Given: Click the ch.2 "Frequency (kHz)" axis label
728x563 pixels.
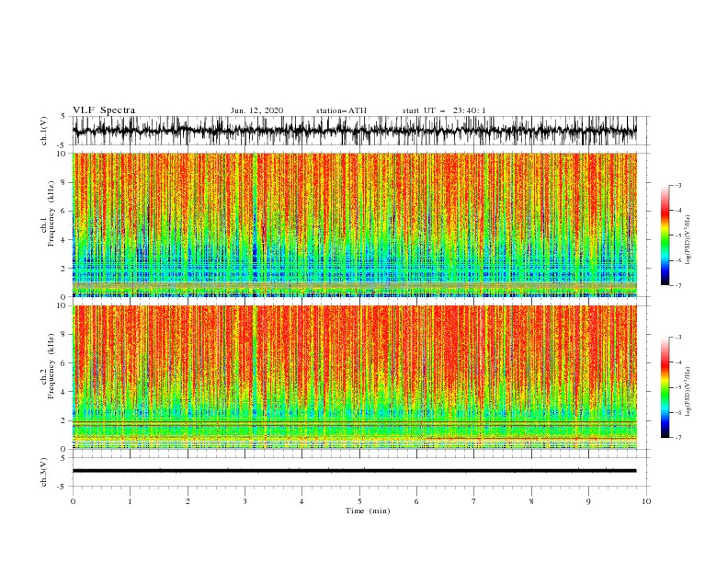Looking at the screenshot, I should (51, 366).
